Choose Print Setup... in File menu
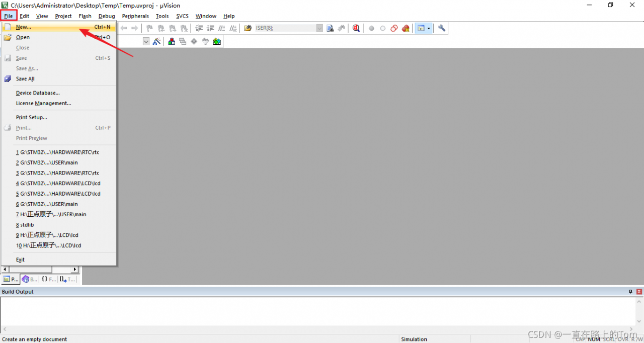644x343 pixels. [x=59, y=117]
